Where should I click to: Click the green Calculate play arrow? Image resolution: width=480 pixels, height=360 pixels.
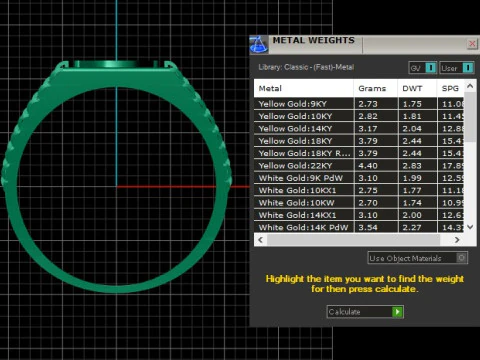point(397,312)
